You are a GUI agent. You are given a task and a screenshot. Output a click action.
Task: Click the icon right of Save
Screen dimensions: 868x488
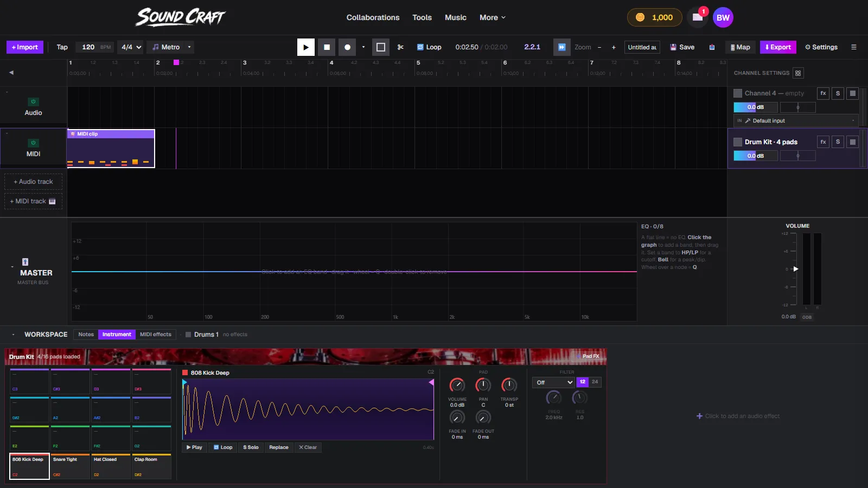point(712,47)
